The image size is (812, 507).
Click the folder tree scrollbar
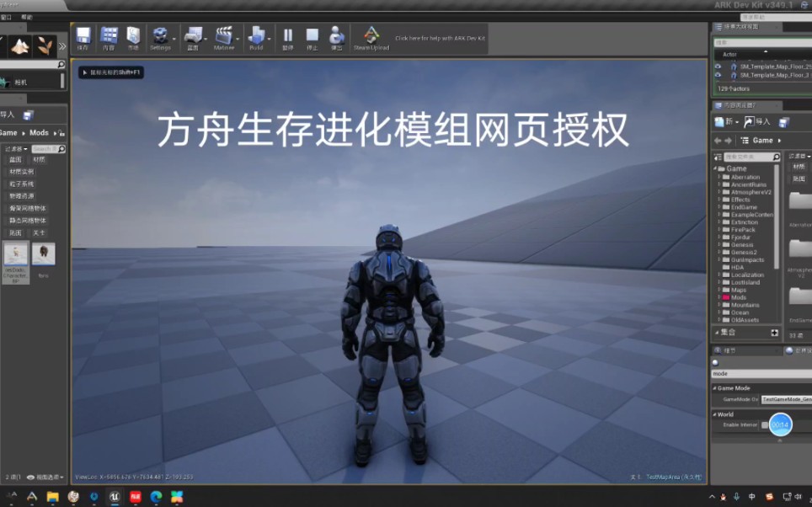(777, 217)
